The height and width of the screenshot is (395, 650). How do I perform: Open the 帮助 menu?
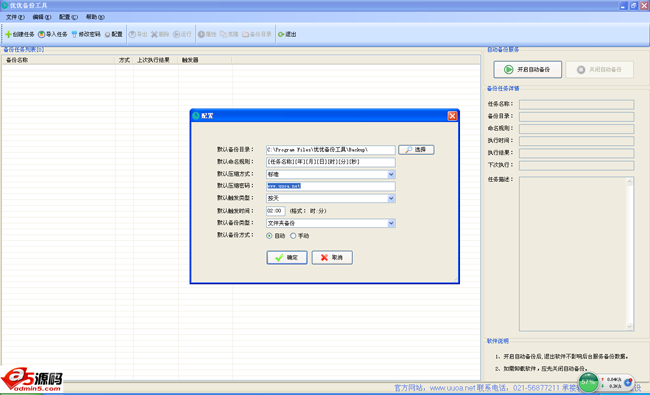click(95, 17)
